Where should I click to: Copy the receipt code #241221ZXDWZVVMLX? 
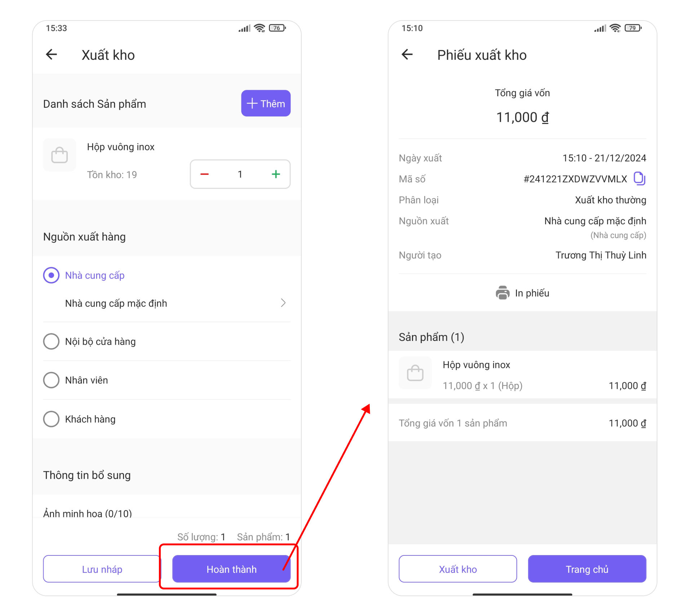tap(639, 178)
